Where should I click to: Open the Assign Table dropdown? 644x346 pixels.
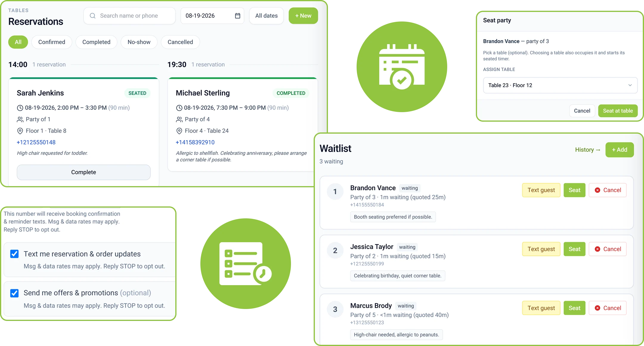tap(560, 85)
